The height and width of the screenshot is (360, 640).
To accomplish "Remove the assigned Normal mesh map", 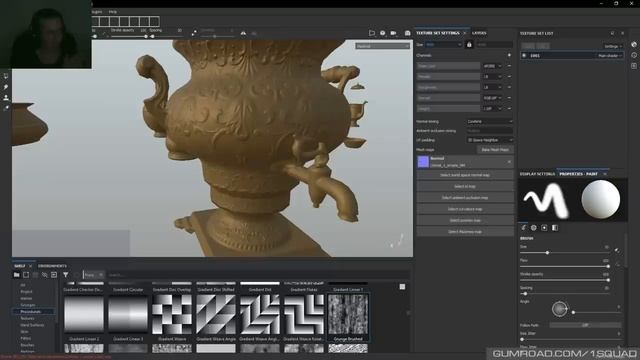I will pos(509,162).
